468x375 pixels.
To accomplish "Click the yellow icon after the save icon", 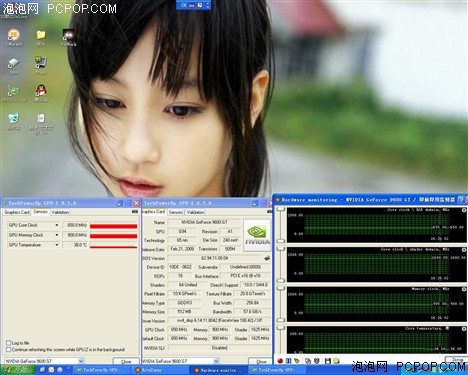I will pos(336,361).
